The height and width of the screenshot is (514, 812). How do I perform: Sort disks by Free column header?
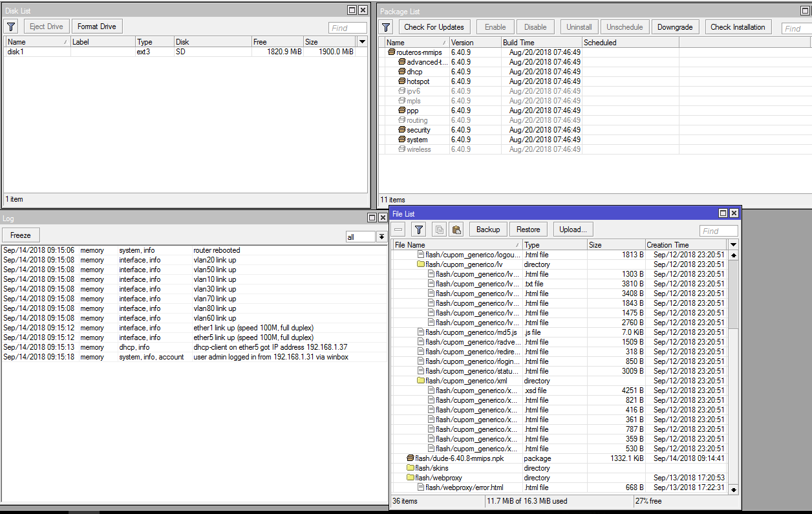point(277,42)
